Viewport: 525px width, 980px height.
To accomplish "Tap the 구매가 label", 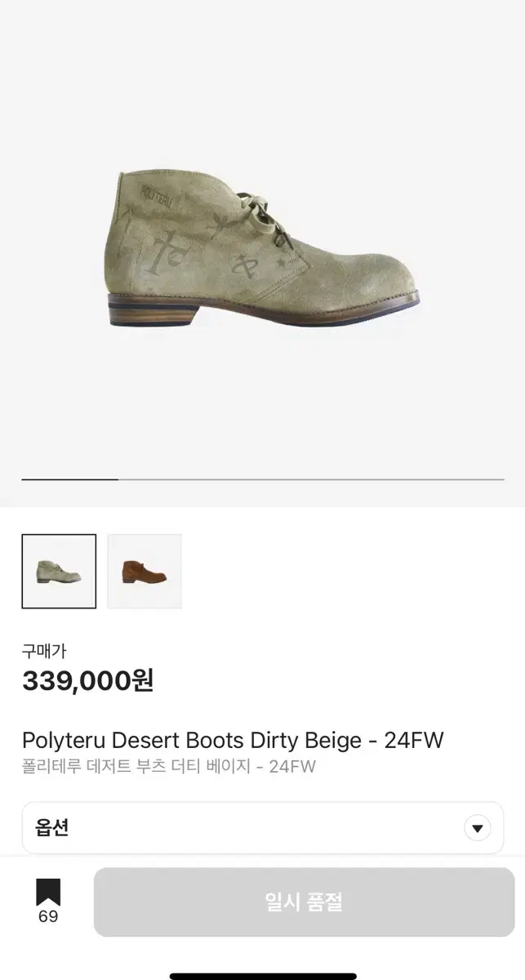I will 44,651.
